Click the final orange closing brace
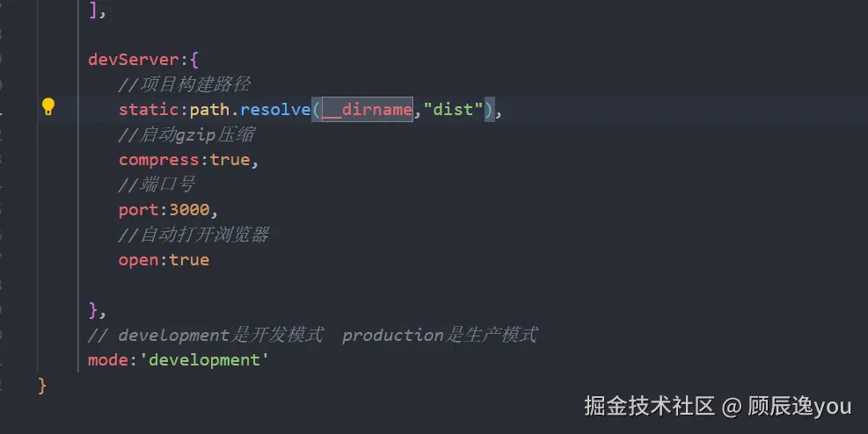 coord(42,386)
